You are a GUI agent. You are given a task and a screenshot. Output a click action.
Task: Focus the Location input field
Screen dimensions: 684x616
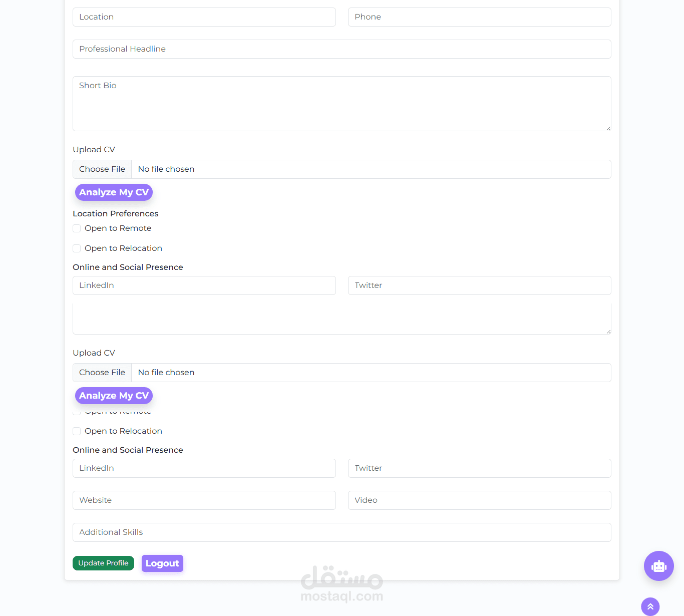[204, 17]
